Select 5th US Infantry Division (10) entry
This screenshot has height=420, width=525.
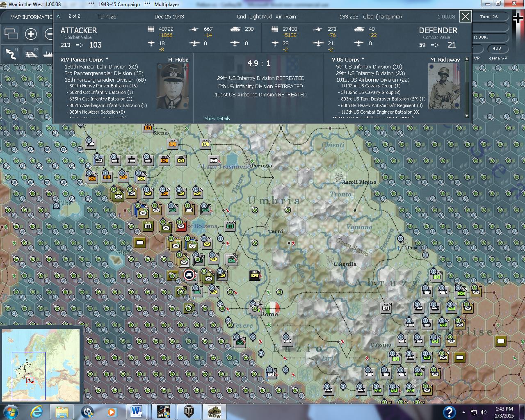(369, 66)
